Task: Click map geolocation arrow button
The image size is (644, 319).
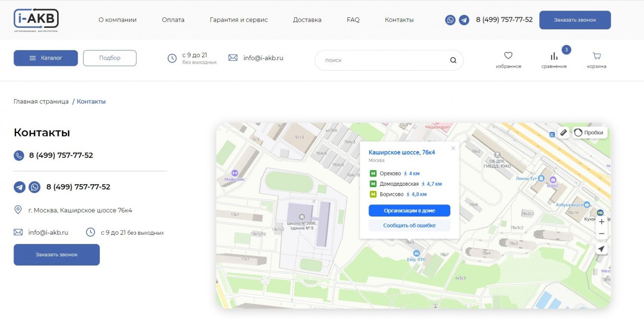Action: (x=601, y=249)
